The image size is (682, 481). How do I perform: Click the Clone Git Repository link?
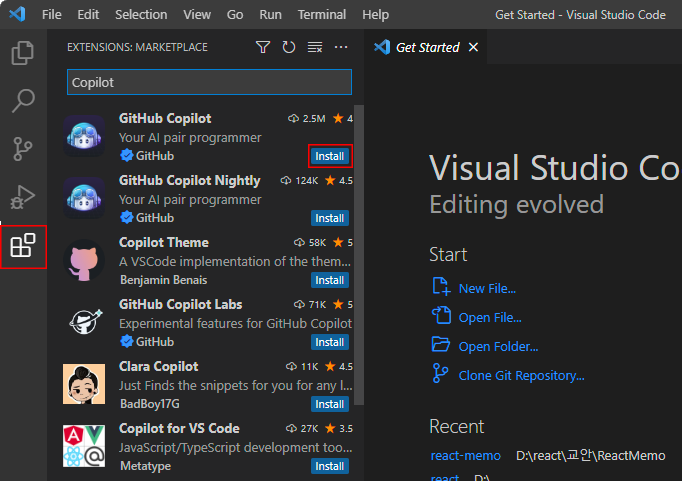click(x=521, y=376)
